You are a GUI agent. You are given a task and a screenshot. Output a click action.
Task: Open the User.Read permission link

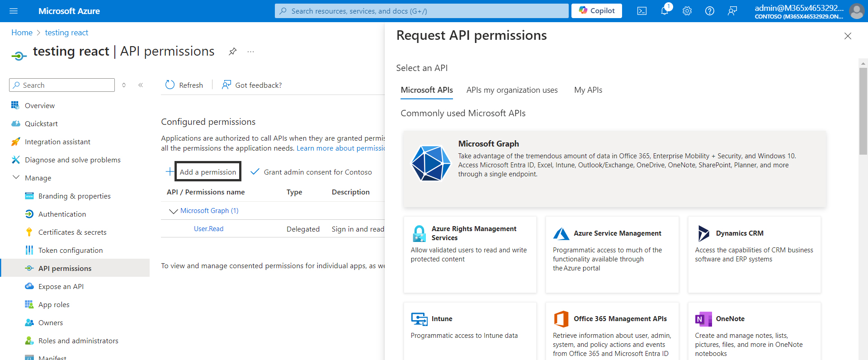pos(208,229)
